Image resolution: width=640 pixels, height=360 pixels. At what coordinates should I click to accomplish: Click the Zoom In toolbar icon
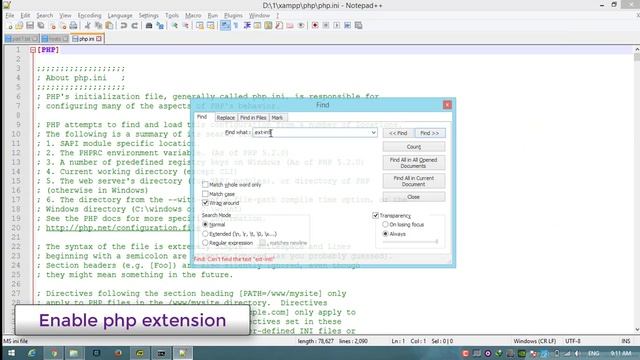tap(175, 26)
